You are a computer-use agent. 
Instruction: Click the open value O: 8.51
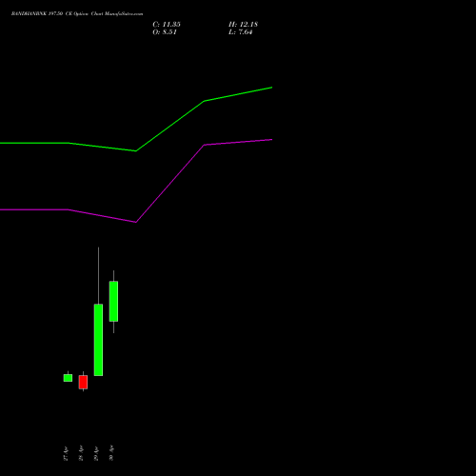coord(165,32)
